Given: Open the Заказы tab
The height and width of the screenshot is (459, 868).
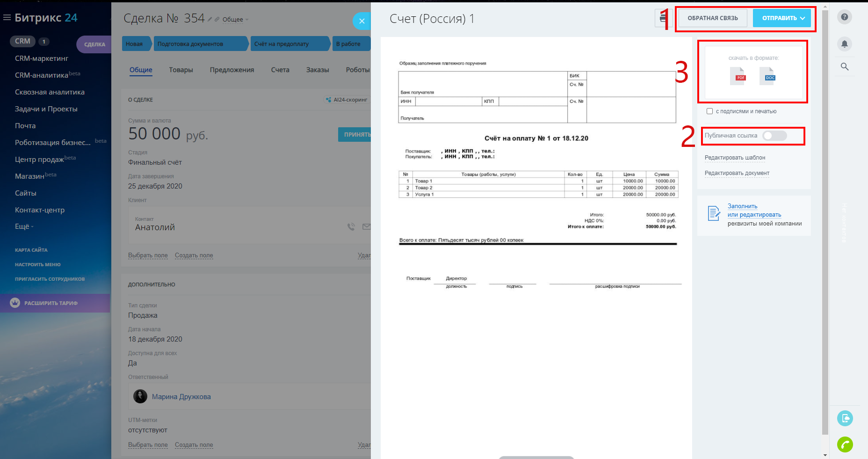Looking at the screenshot, I should tap(318, 70).
